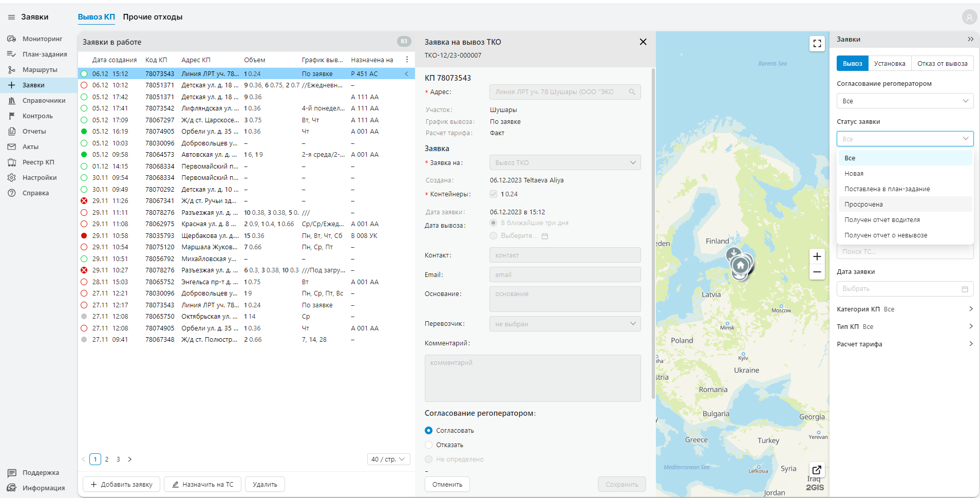
Task: Click fullscreen icon on the map
Action: [x=817, y=44]
